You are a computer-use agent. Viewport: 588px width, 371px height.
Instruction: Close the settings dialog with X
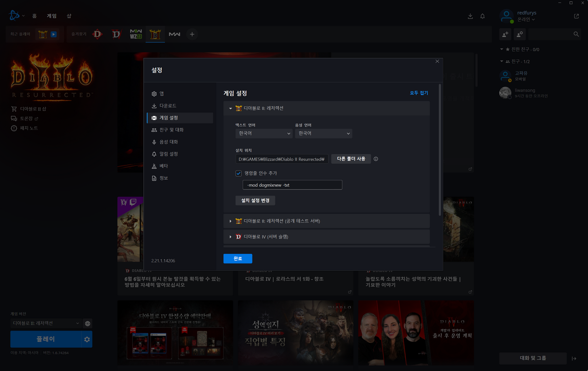pyautogui.click(x=437, y=61)
